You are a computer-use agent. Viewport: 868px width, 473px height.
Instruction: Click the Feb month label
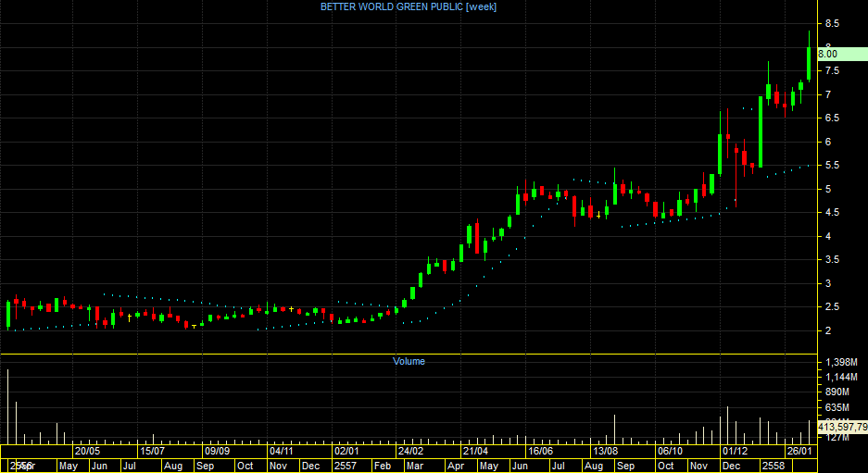pyautogui.click(x=382, y=466)
